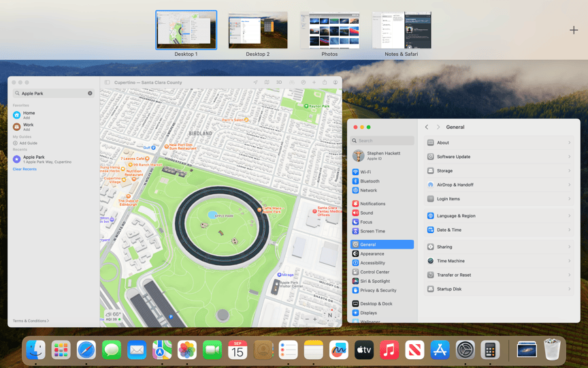This screenshot has height=368, width=588.
Task: Open Startup Disk in General
Action: [x=499, y=289]
